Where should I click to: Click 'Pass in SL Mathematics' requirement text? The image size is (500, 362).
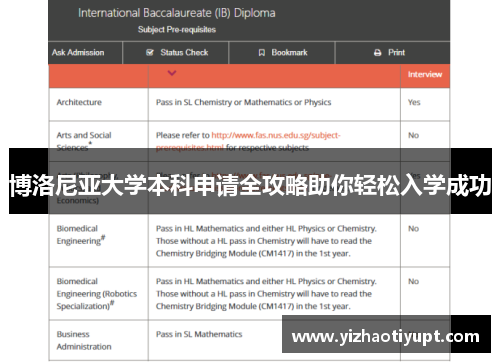pos(199,334)
